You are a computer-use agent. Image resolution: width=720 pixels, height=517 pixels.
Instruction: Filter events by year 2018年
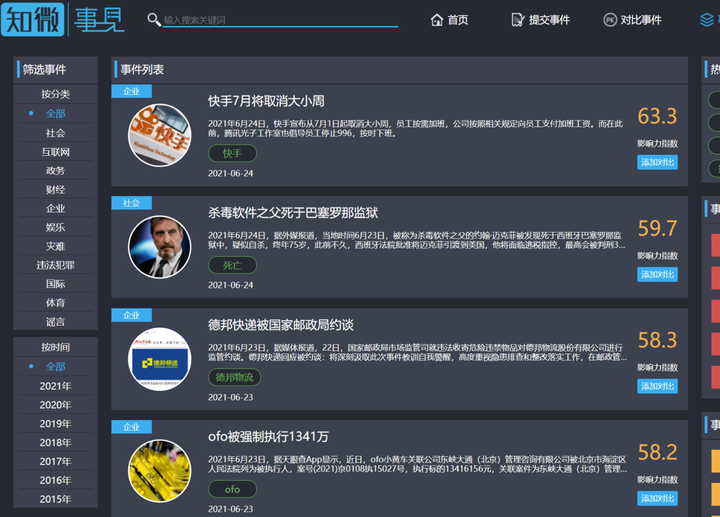coord(56,442)
